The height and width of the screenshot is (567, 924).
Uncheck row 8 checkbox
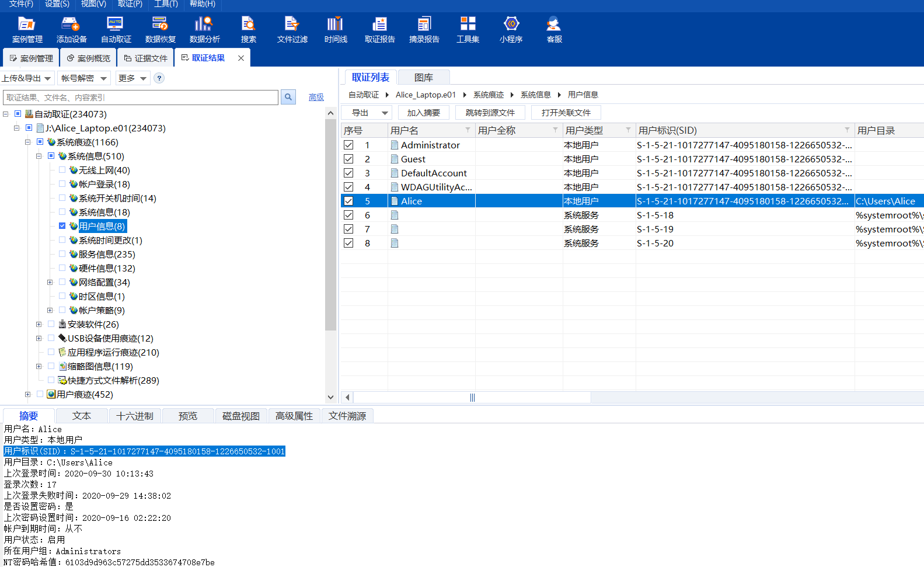tap(348, 243)
